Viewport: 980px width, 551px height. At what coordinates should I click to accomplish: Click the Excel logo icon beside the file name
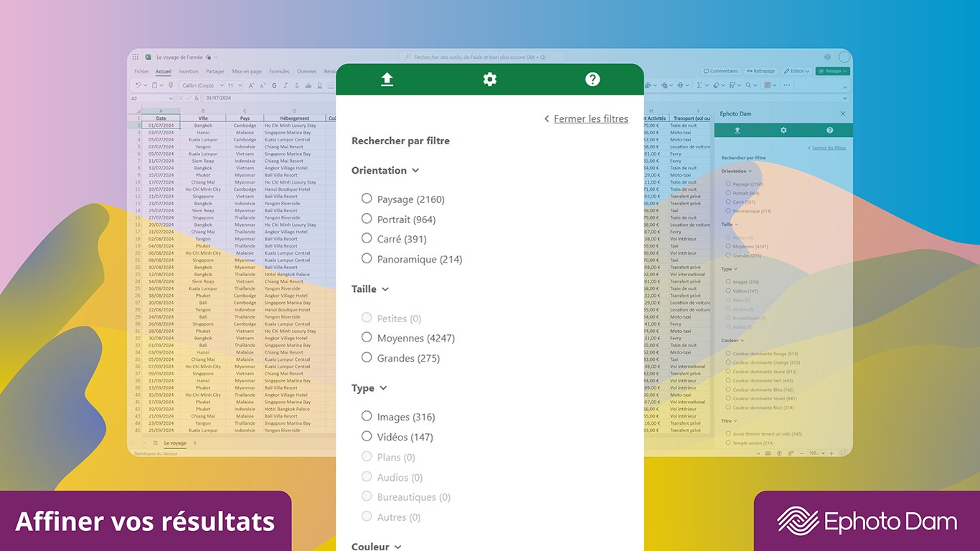point(149,57)
